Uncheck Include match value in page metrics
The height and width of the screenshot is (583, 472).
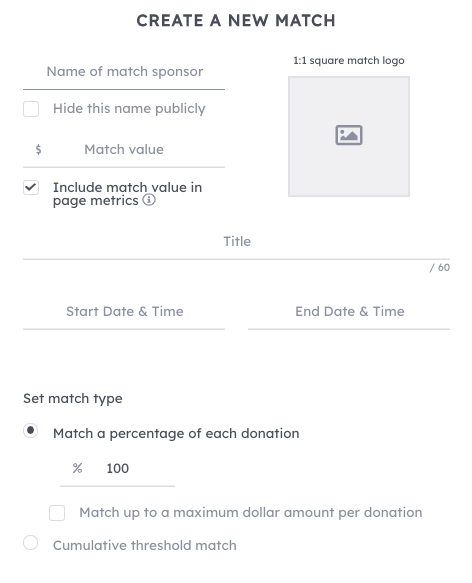coord(31,187)
